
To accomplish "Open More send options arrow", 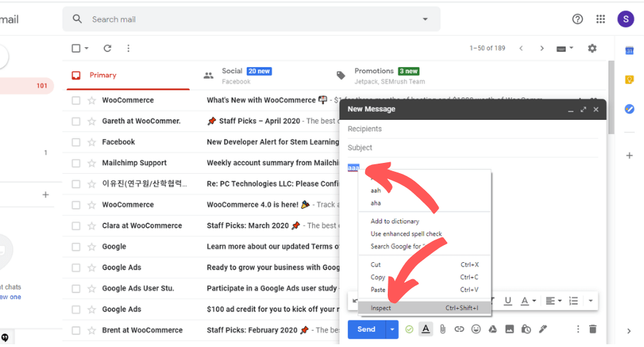I will [393, 329].
